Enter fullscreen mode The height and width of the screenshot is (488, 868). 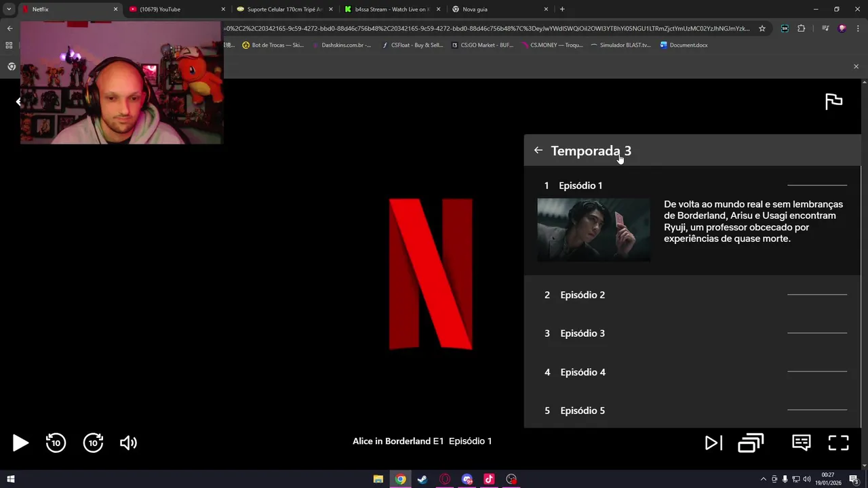pos(839,443)
